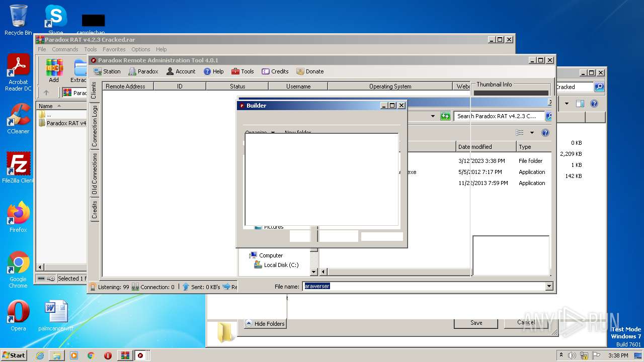Sort WinRAR list by Name column

61,106
